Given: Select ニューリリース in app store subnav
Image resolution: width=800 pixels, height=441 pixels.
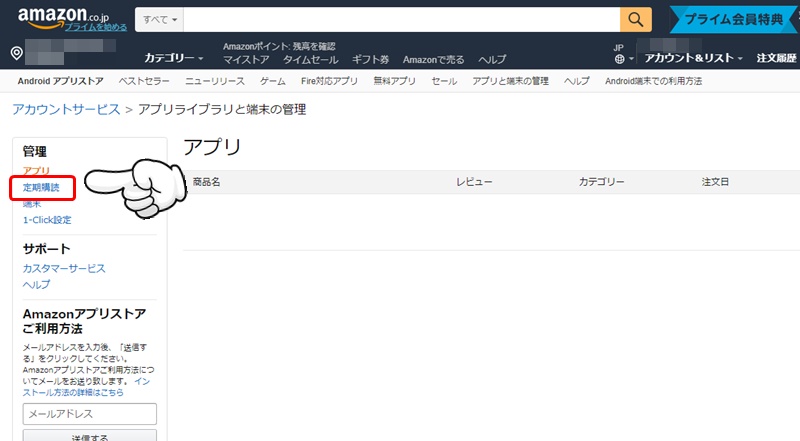Looking at the screenshot, I should 215,81.
